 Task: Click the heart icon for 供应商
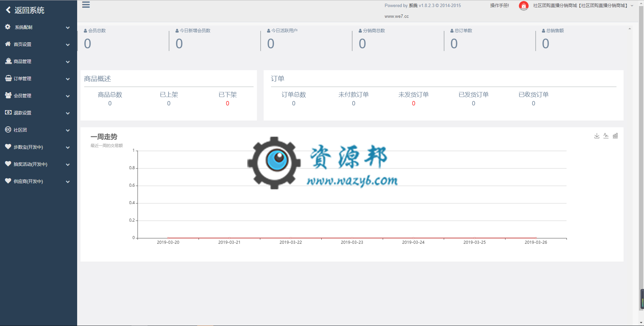8,181
